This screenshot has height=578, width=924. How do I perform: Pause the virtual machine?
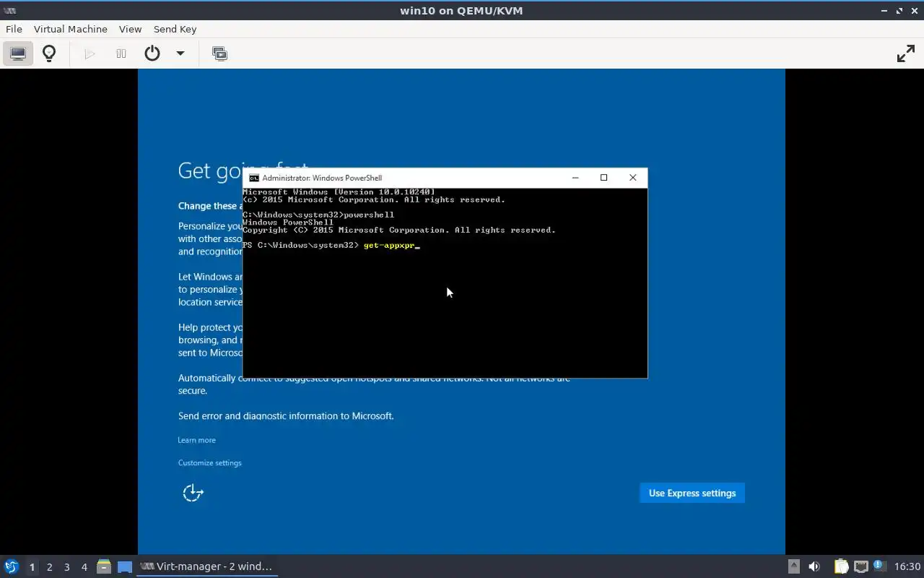pyautogui.click(x=121, y=53)
